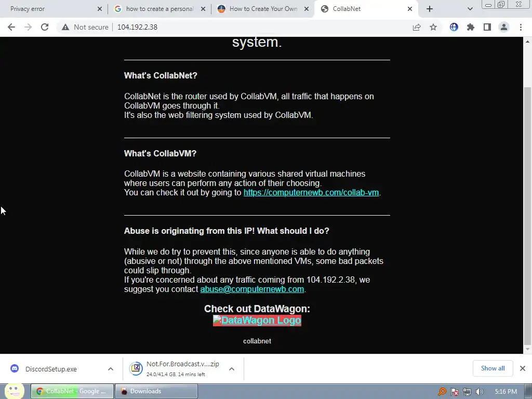Click the scrollbar down arrow
This screenshot has width=532, height=399.
(x=527, y=349)
